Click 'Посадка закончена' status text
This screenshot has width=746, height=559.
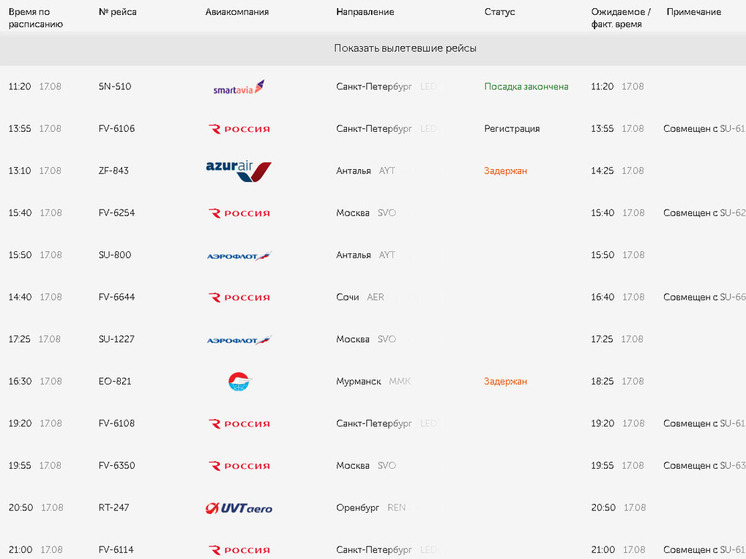point(526,87)
